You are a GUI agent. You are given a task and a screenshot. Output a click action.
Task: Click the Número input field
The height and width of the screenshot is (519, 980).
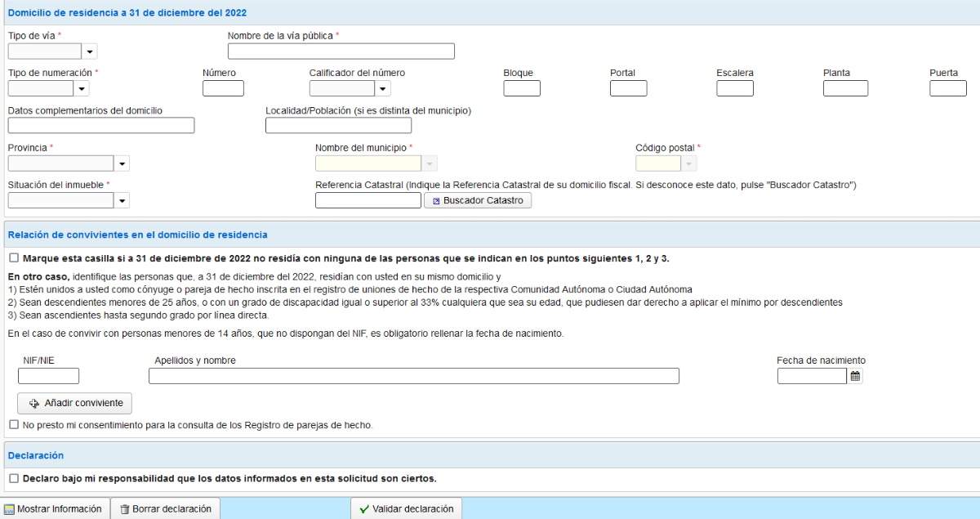pyautogui.click(x=223, y=88)
